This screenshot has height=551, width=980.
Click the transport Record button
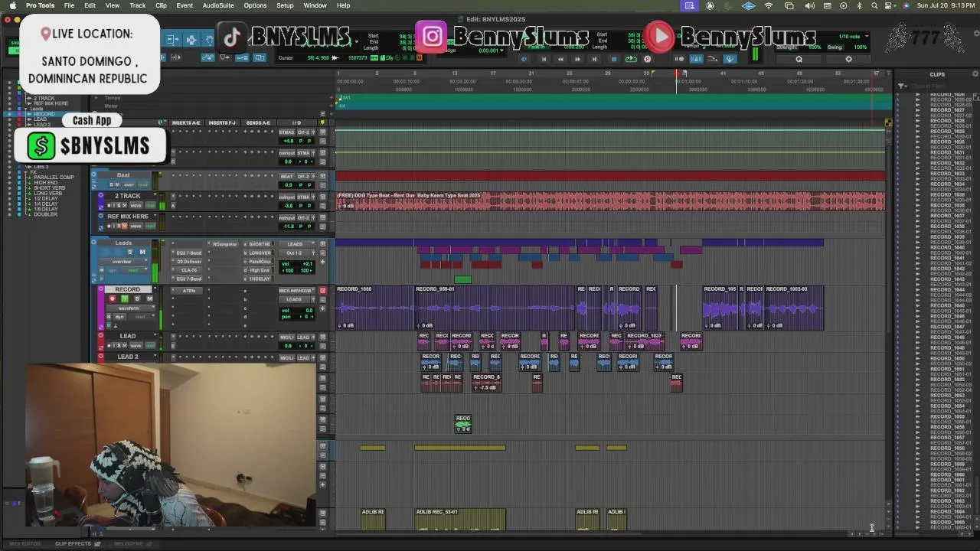point(647,59)
